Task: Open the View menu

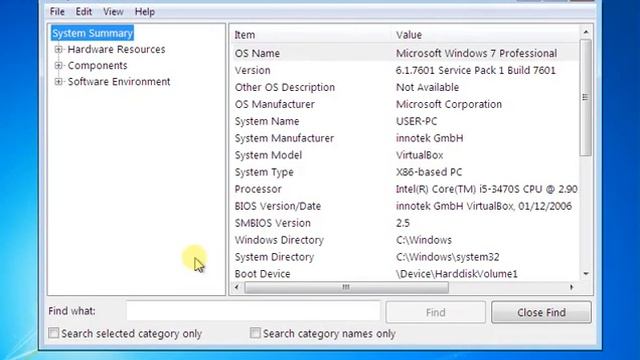Action: (113, 12)
